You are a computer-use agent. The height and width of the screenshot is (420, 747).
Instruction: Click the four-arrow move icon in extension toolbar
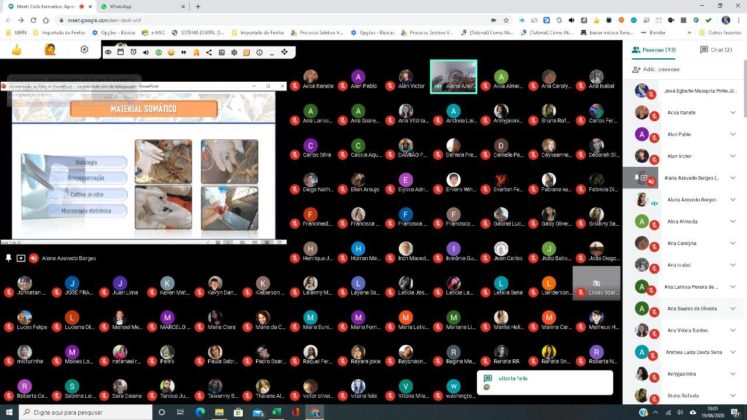tap(284, 51)
